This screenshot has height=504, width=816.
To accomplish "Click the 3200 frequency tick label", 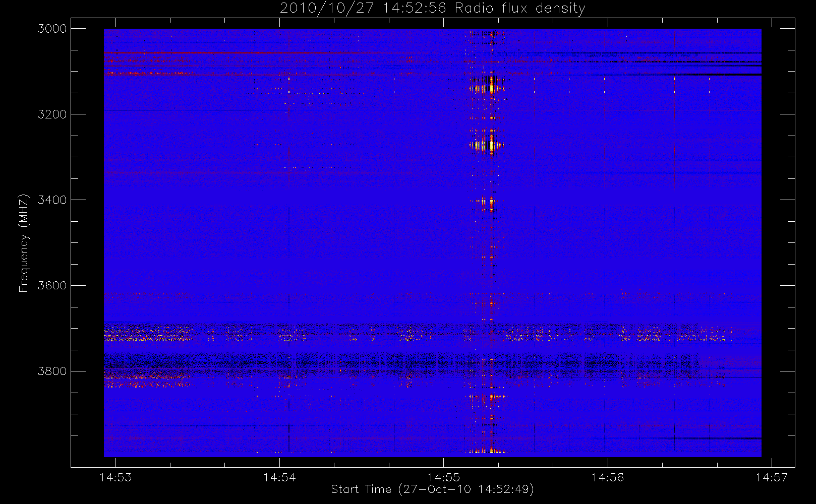I will [x=52, y=114].
